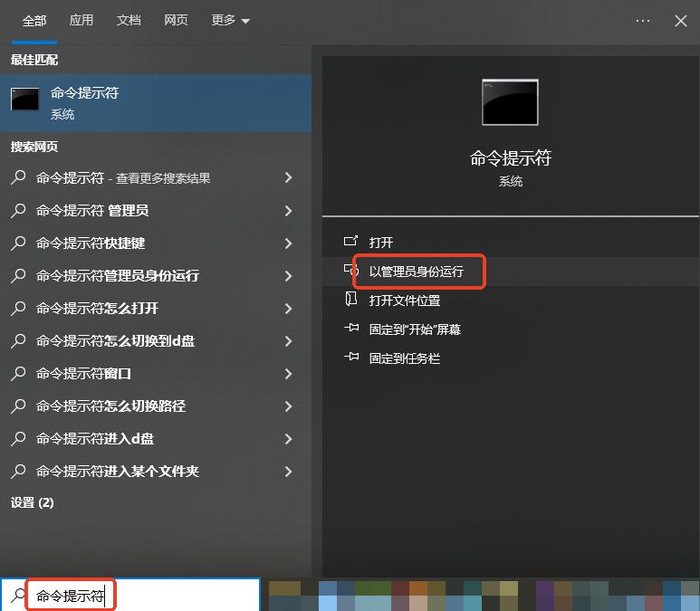Select the 网页 tab

coord(176,21)
